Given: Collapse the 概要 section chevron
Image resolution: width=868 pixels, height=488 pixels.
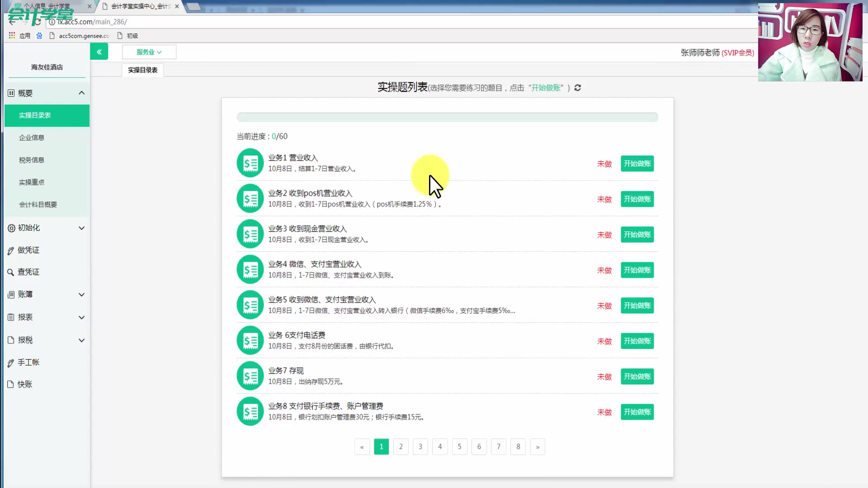Looking at the screenshot, I should pyautogui.click(x=81, y=93).
